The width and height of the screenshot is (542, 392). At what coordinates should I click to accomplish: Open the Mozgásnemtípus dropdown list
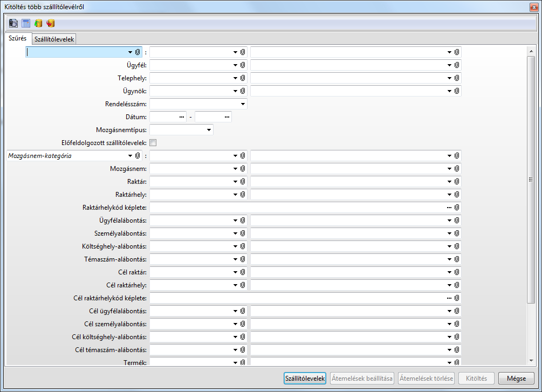[x=209, y=130]
